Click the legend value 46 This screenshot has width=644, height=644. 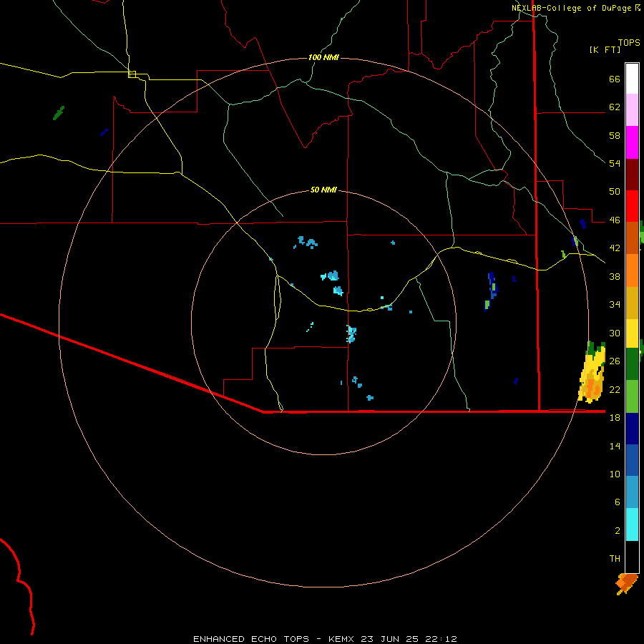point(615,220)
